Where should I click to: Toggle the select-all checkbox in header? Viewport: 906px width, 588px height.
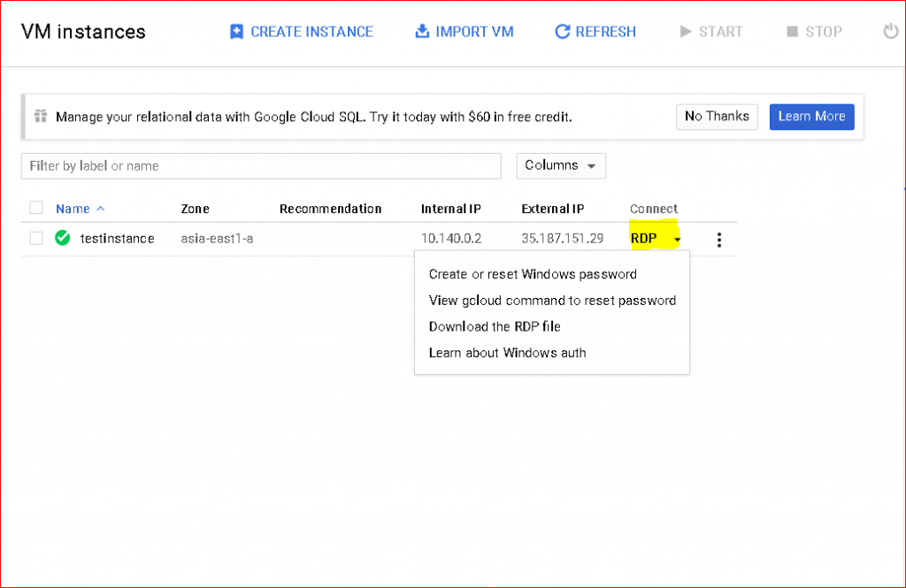[x=36, y=208]
